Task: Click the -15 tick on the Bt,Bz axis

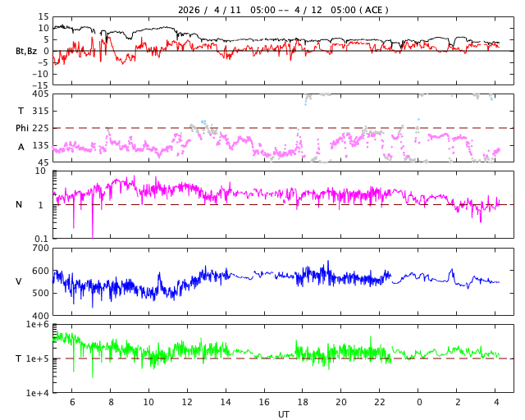Action: pyautogui.click(x=39, y=84)
